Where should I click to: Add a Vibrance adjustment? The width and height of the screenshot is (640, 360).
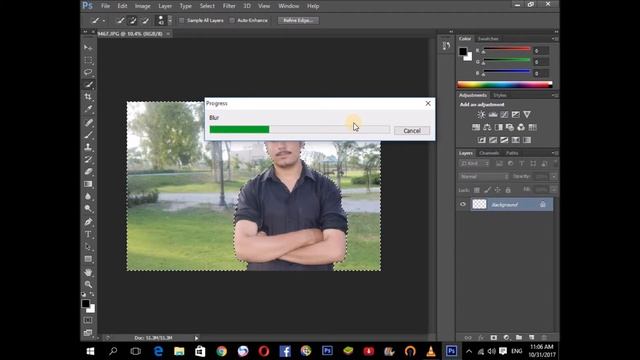tap(527, 115)
